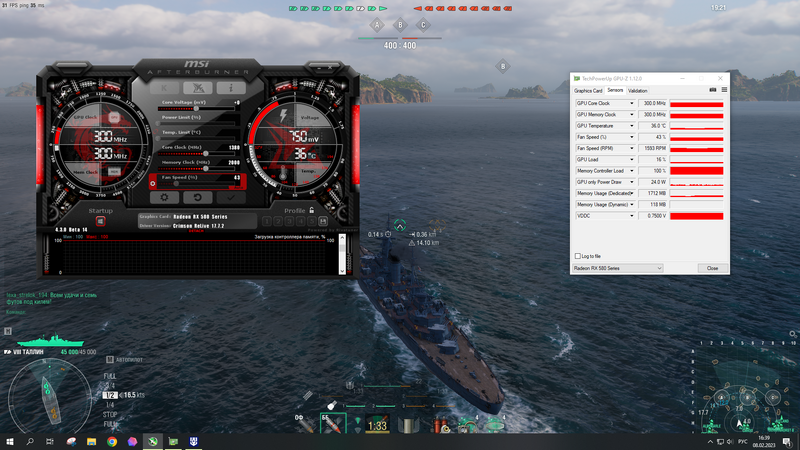Switch to the Validation tab in GPU-Z
The width and height of the screenshot is (800, 450).
click(x=638, y=91)
